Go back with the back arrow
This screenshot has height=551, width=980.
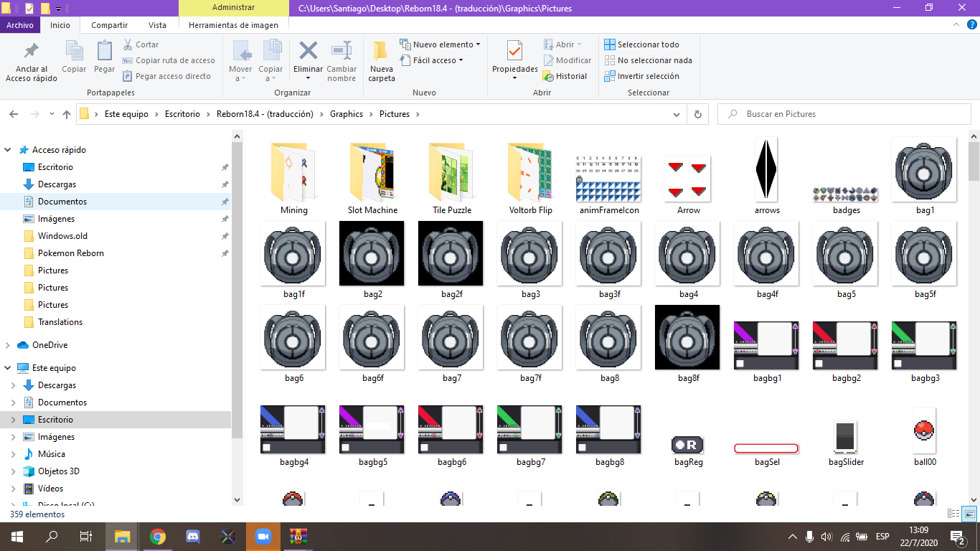(x=14, y=114)
